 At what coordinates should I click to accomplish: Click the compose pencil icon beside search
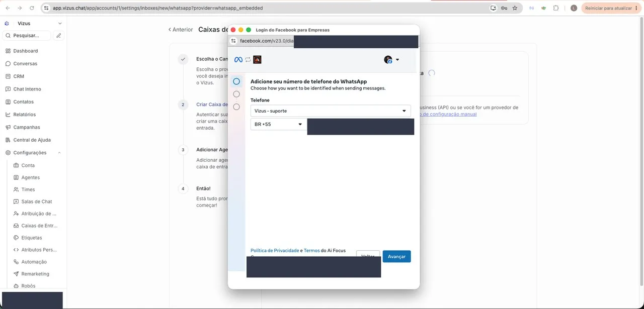click(x=59, y=36)
